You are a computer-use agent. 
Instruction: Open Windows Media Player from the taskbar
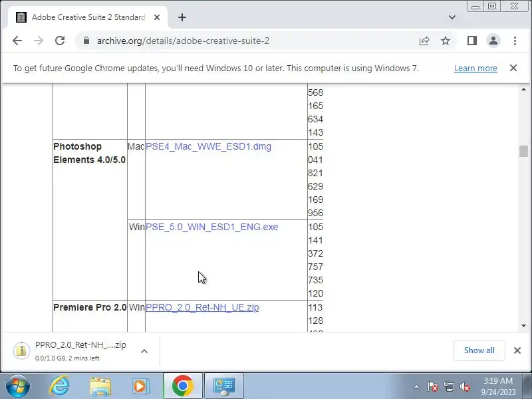pos(140,386)
